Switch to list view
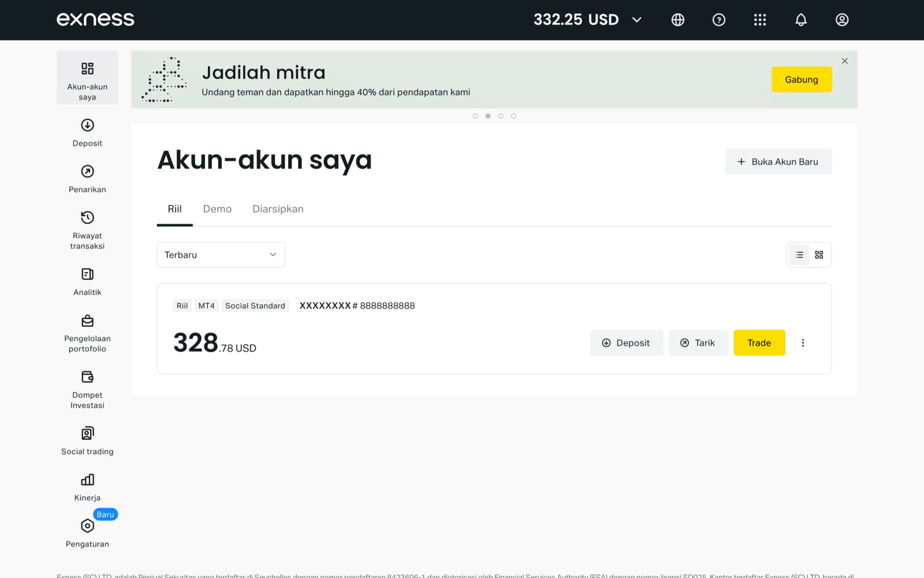The width and height of the screenshot is (924, 578). (x=799, y=255)
